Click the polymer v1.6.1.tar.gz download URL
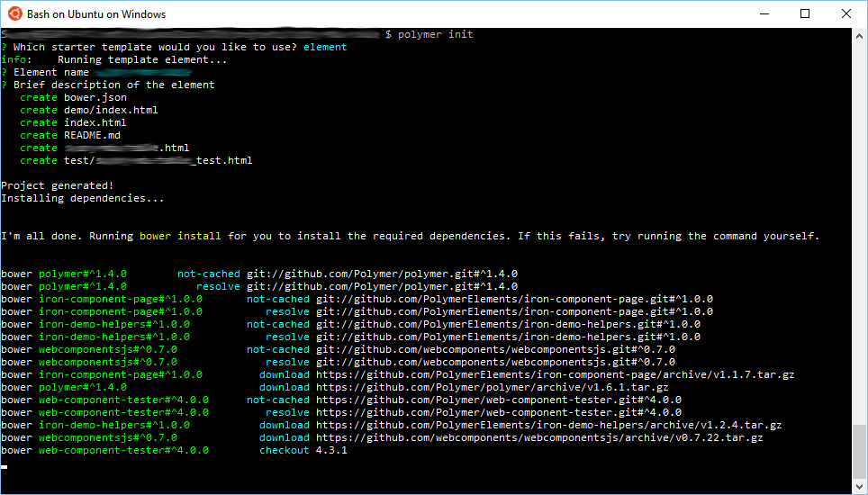868x495 pixels. [492, 387]
